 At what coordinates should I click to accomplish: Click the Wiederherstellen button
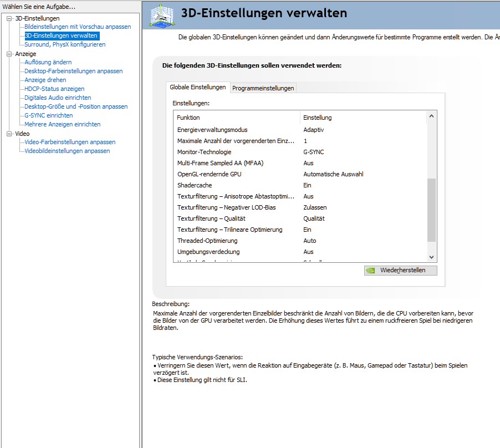(x=401, y=271)
